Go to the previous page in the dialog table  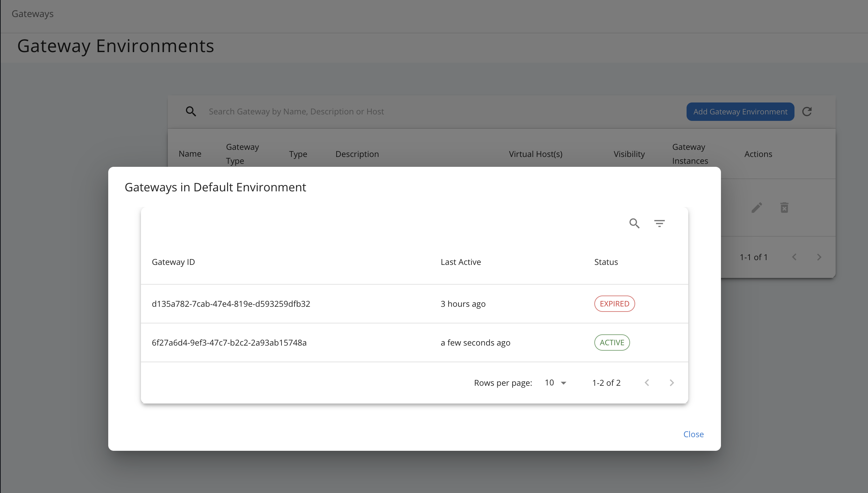click(x=647, y=383)
